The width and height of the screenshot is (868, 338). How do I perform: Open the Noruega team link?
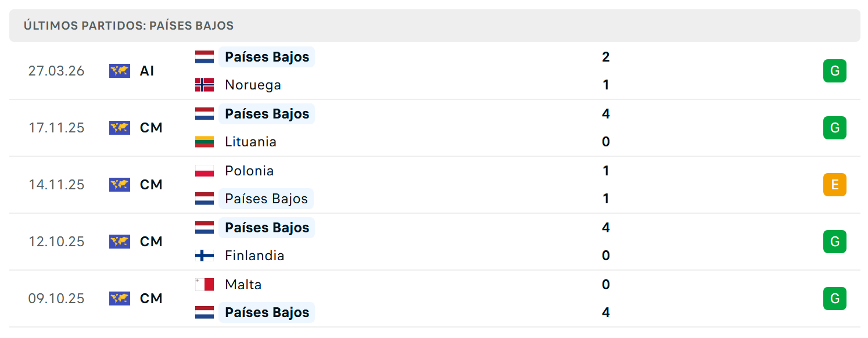(x=253, y=85)
